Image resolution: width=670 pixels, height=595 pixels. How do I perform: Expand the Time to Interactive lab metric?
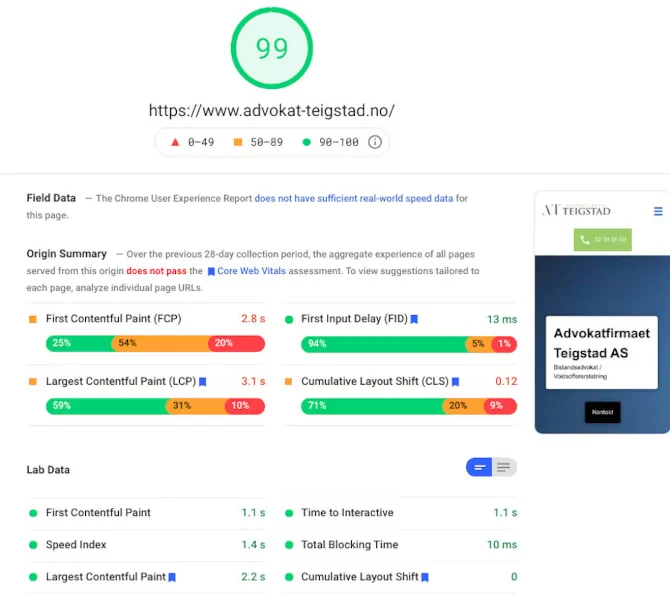(347, 513)
